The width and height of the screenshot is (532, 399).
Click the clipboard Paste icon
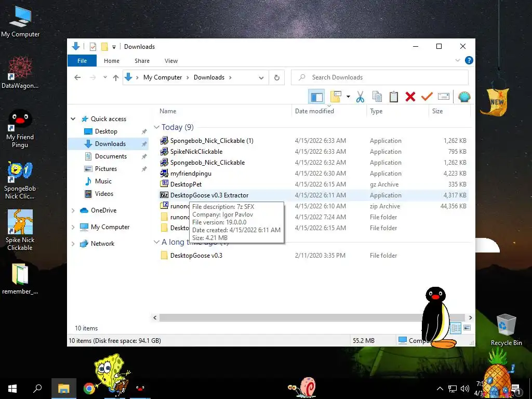point(394,97)
